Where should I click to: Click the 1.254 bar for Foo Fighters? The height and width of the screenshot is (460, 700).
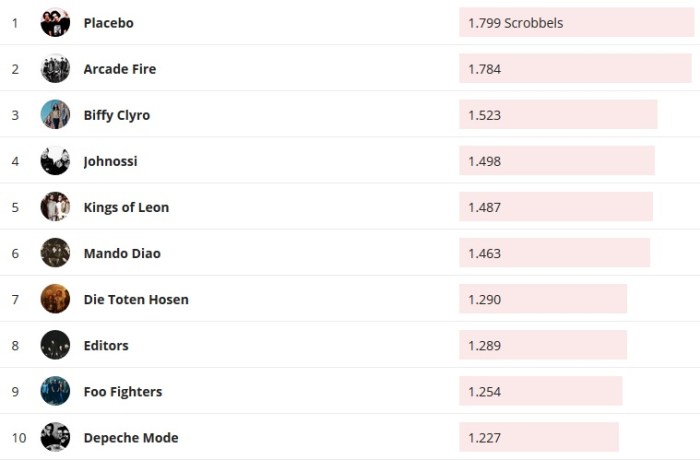541,391
